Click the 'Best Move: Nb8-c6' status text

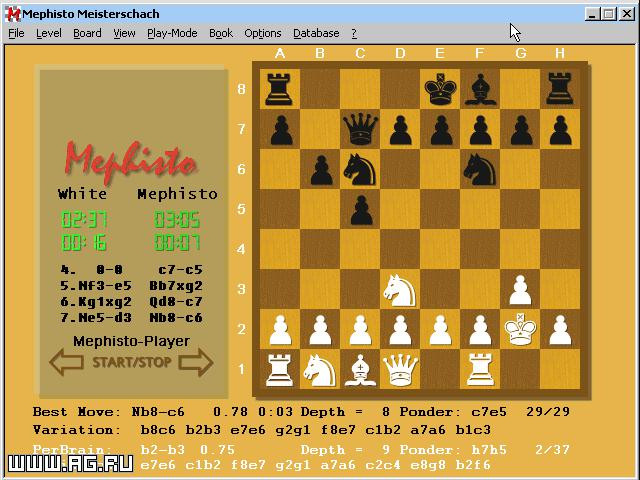pos(109,411)
